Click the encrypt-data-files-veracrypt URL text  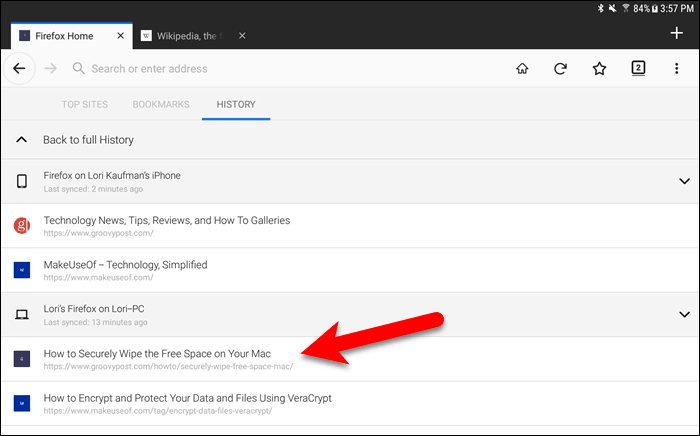(x=158, y=411)
